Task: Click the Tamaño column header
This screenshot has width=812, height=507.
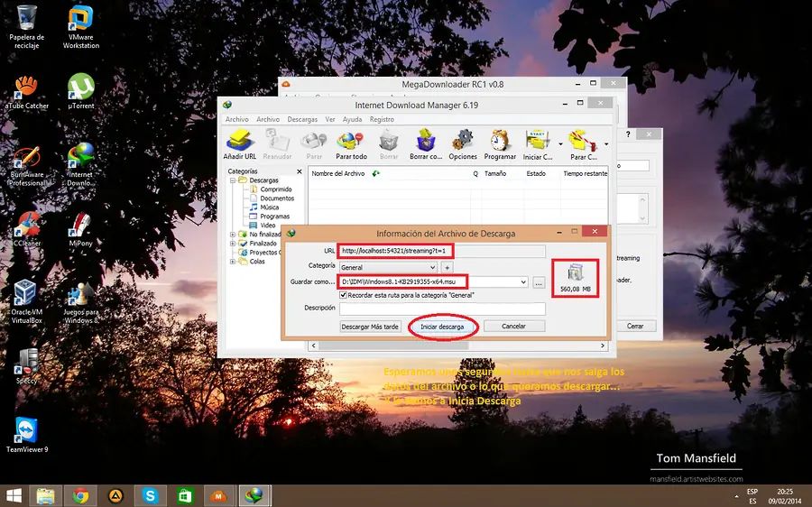Action: click(495, 173)
